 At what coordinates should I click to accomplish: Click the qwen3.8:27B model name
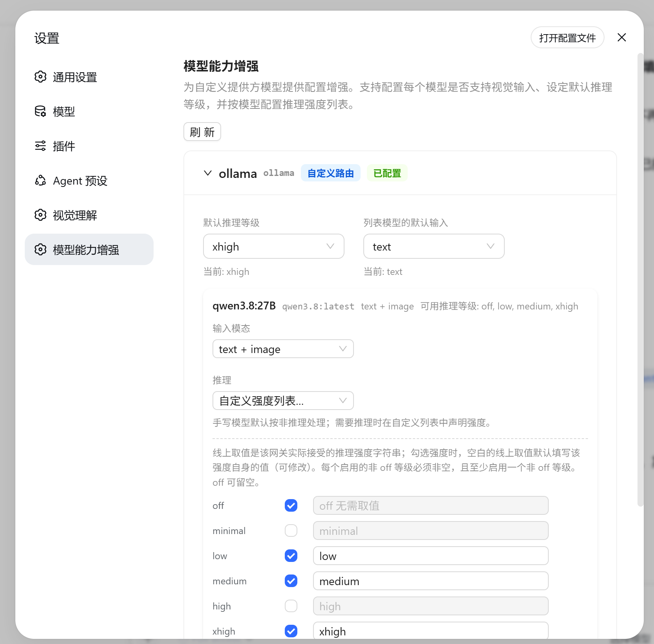(244, 306)
